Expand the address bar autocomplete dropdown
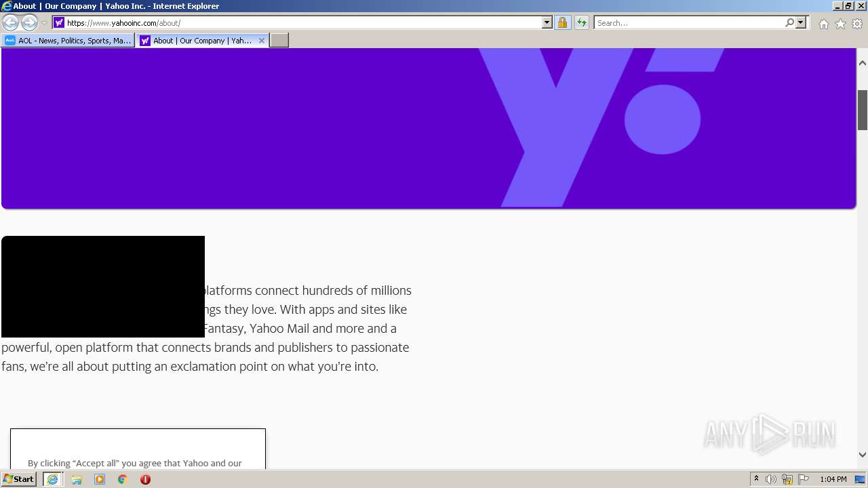This screenshot has width=868, height=488. [547, 22]
